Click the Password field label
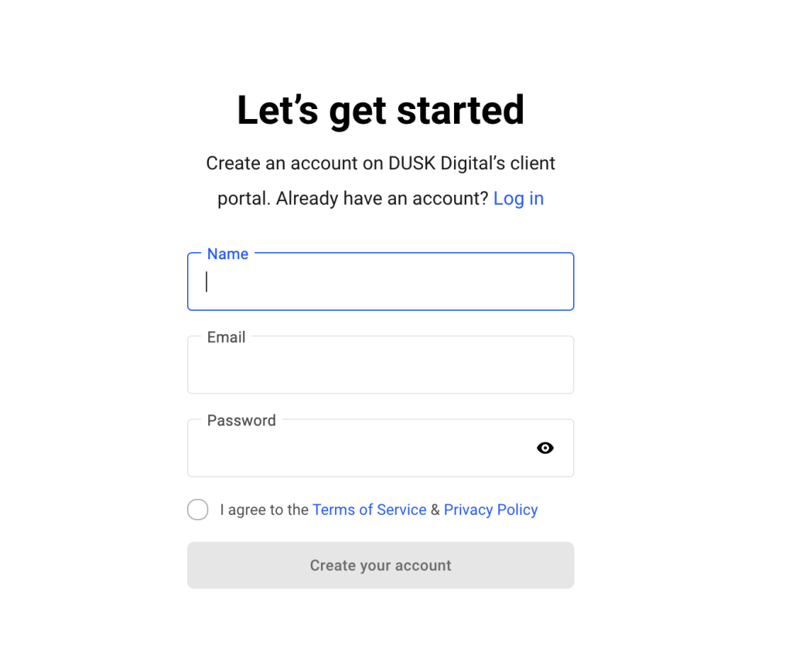 pyautogui.click(x=241, y=421)
